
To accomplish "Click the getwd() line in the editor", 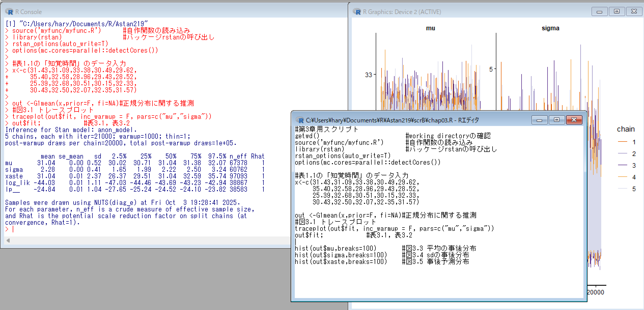I will click(307, 136).
